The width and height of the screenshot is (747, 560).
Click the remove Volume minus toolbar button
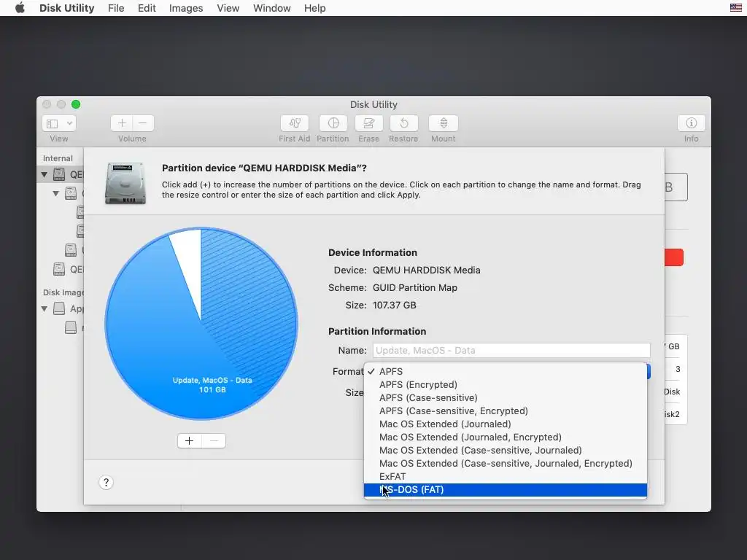click(143, 123)
